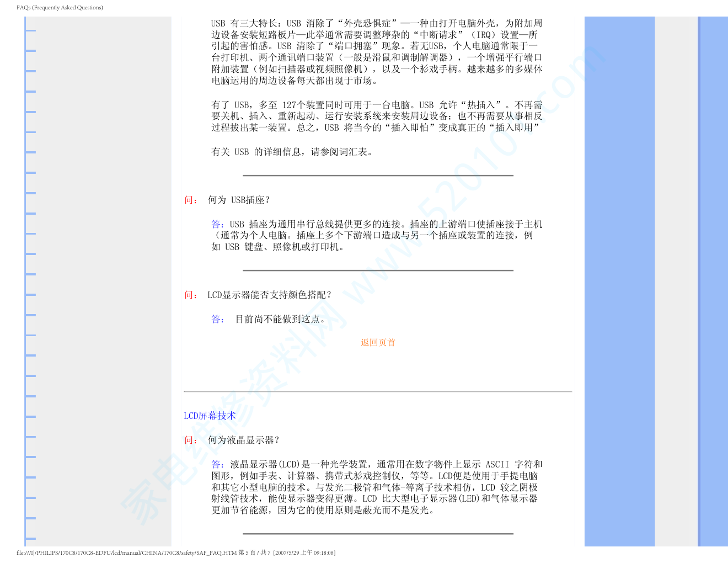Click the red "问:" label beside "何为液晶显示器?"
Screen dimensions: 728x563
[191, 440]
